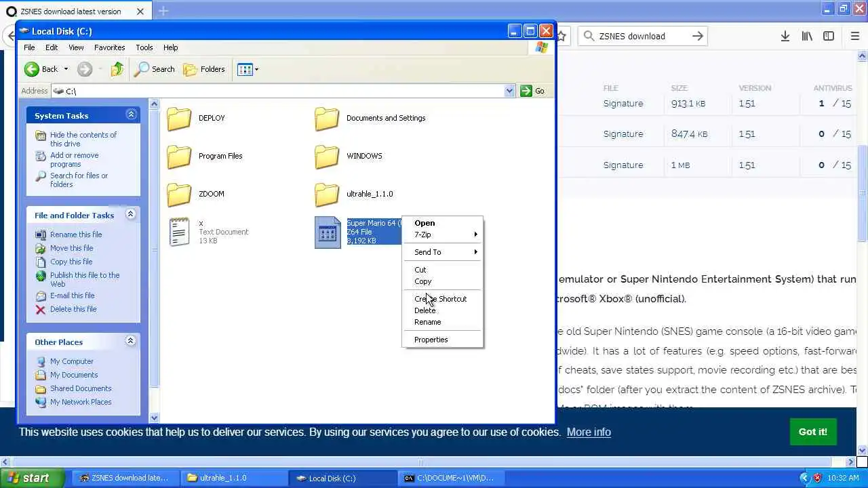
Task: Open the Favorites menu
Action: pos(109,47)
